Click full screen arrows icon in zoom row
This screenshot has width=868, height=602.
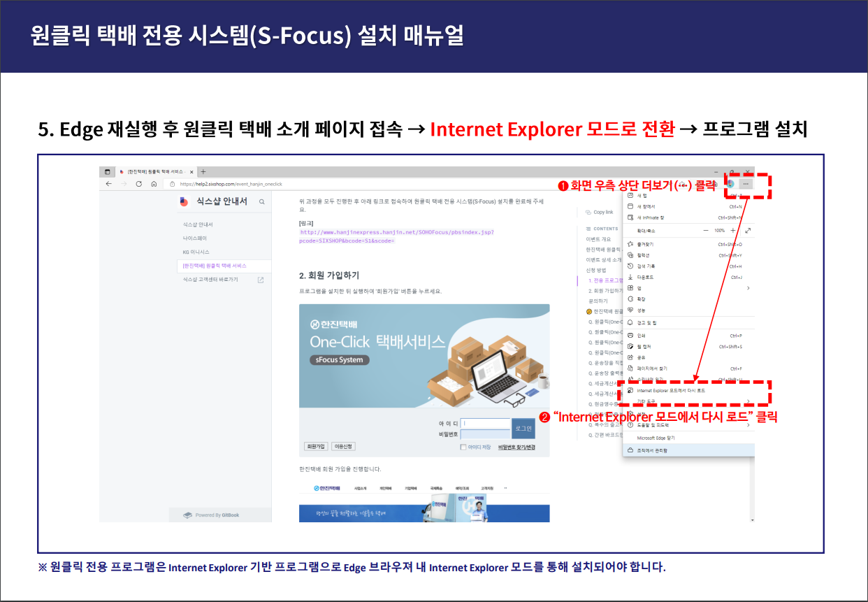[748, 230]
